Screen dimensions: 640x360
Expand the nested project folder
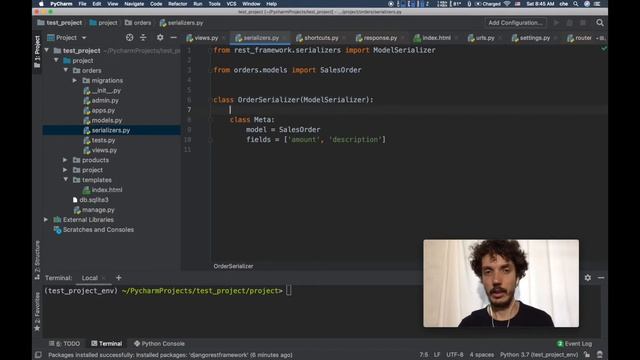pyautogui.click(x=65, y=170)
